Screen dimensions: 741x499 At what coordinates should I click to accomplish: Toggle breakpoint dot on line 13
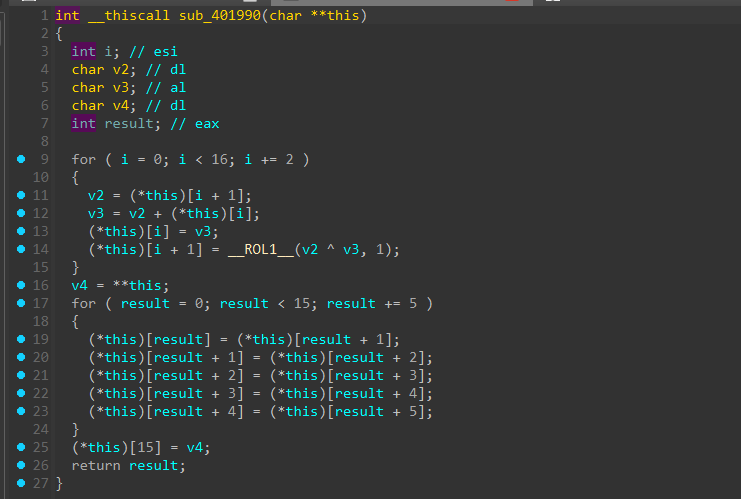pos(21,231)
